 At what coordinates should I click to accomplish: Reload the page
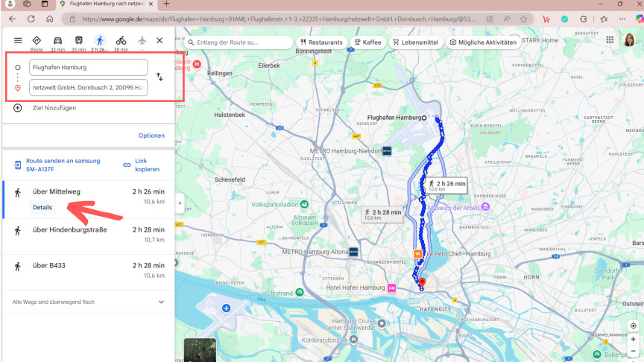pos(31,19)
